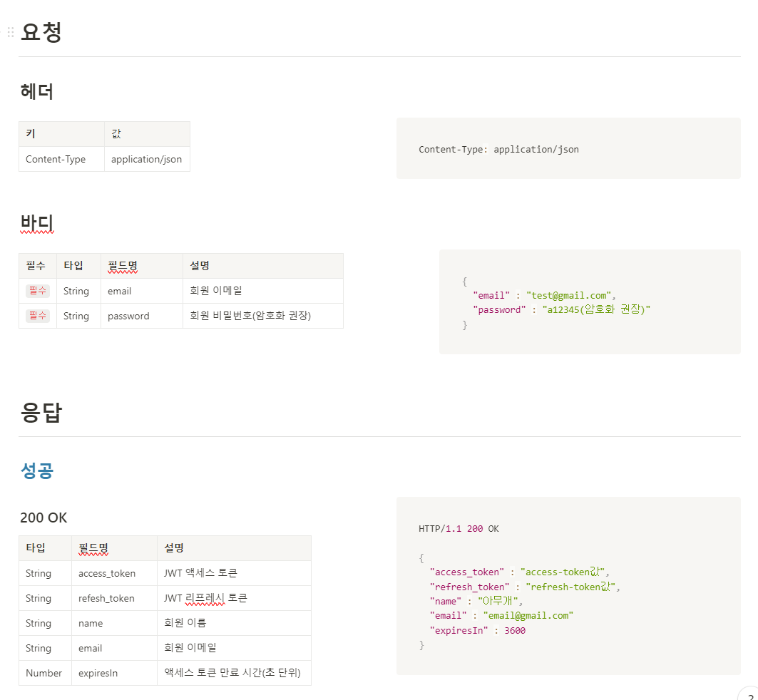Click the red 필수 tag in the email row
Image resolution: width=758 pixels, height=700 pixels.
(x=36, y=291)
